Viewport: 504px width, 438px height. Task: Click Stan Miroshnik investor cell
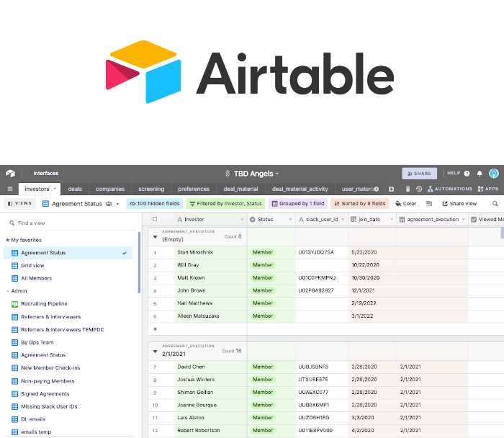click(x=211, y=252)
